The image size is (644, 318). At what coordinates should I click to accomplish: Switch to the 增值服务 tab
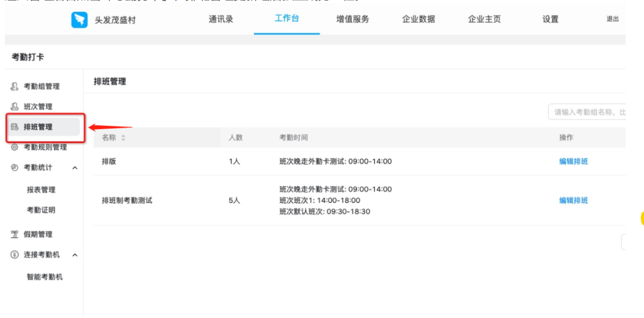pyautogui.click(x=353, y=19)
